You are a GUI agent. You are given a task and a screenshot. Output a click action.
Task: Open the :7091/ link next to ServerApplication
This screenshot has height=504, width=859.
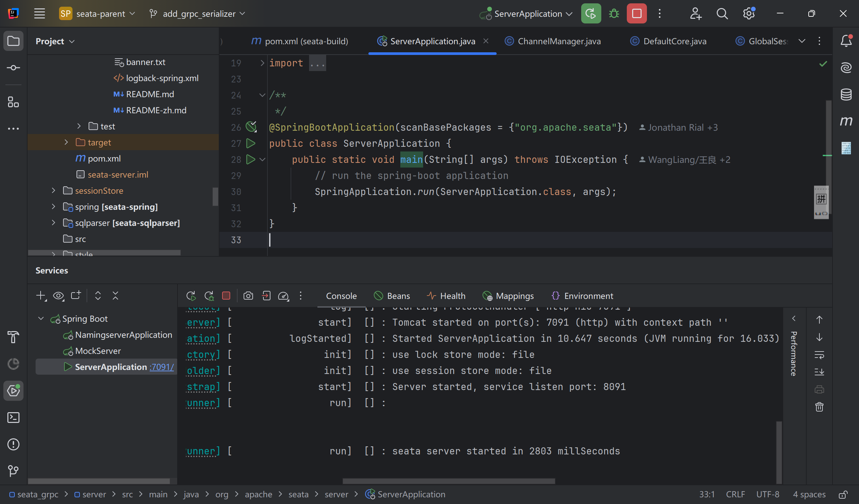tap(162, 367)
